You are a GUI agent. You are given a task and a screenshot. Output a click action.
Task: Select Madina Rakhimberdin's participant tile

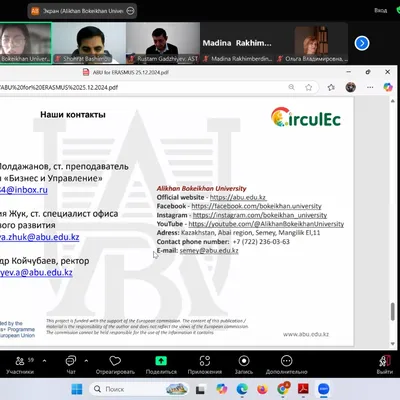(x=237, y=43)
